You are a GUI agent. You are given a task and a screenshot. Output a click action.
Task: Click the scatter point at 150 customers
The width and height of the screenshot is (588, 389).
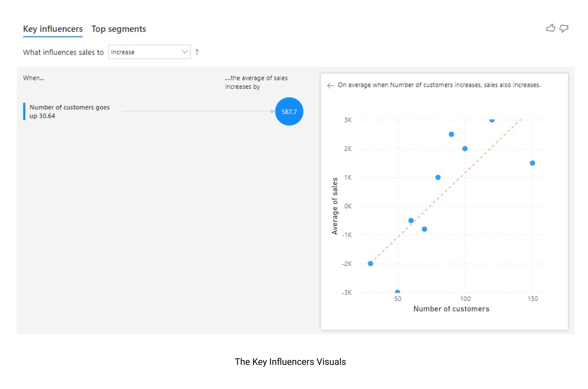532,163
